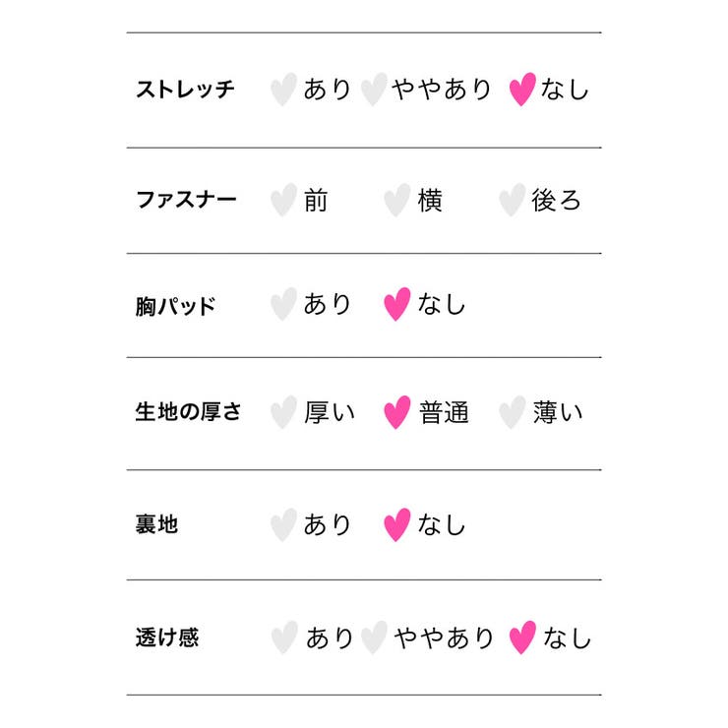Image resolution: width=728 pixels, height=728 pixels.
Task: Click the pink heart for 胸パッド なし
Action: click(x=396, y=304)
